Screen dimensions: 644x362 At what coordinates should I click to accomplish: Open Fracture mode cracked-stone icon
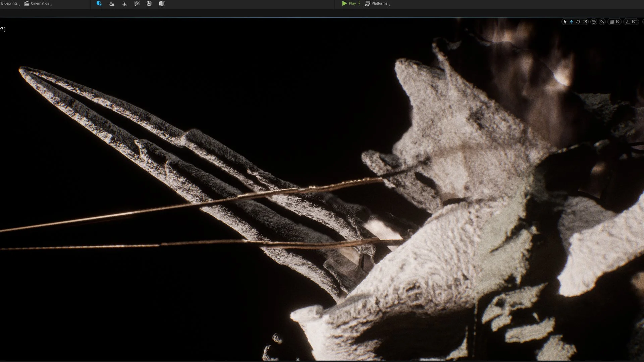coord(149,3)
